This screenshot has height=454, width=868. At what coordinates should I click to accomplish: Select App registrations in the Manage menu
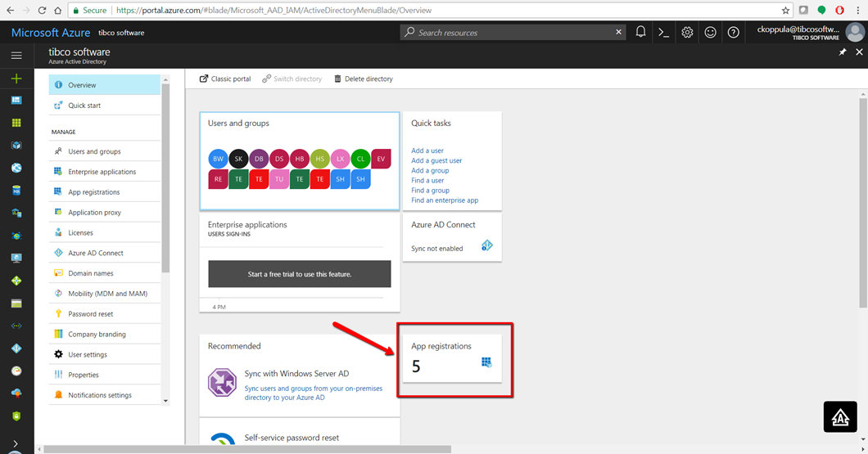tap(93, 192)
